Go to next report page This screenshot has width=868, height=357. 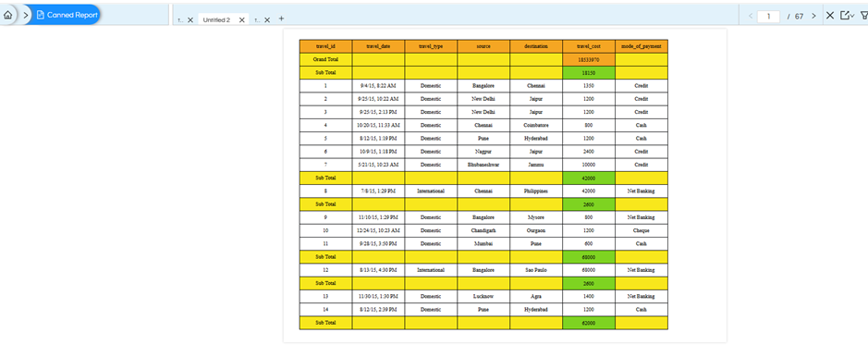coord(813,16)
